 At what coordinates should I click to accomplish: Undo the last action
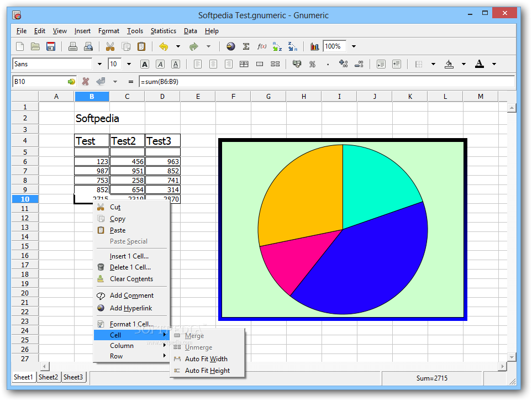point(164,46)
